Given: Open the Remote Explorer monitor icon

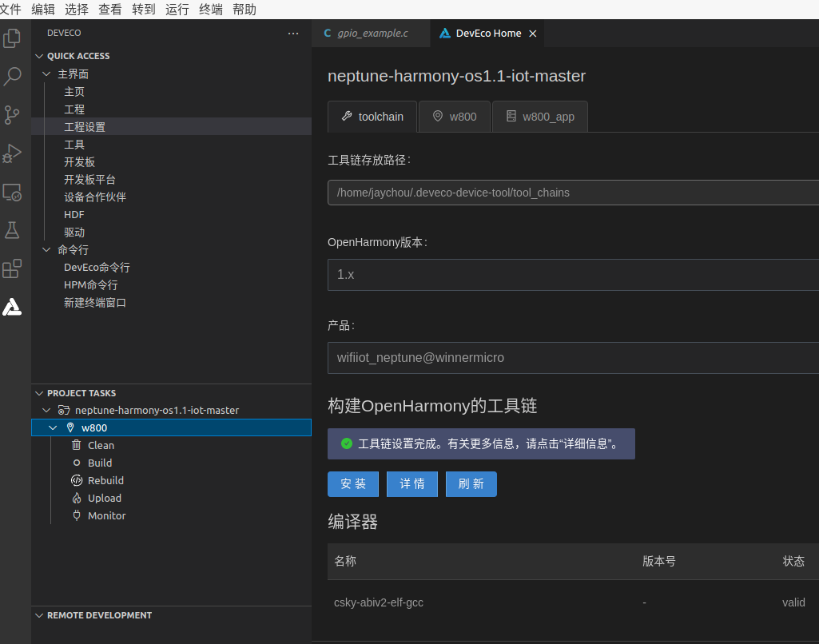Looking at the screenshot, I should click(x=12, y=193).
